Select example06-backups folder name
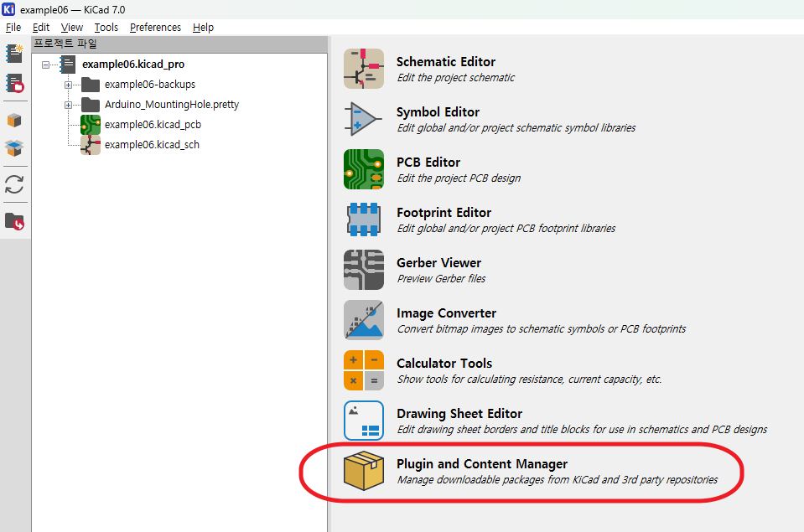 tap(150, 84)
